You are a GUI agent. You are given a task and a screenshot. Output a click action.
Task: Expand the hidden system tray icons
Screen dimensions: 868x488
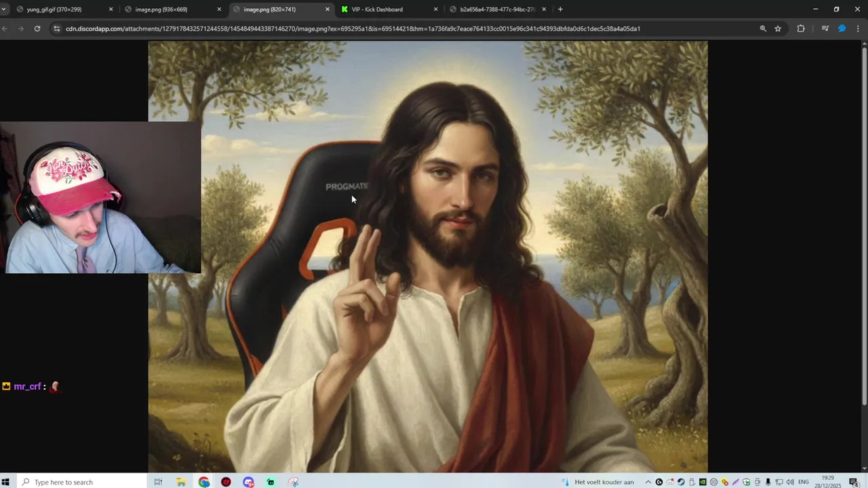tap(648, 482)
